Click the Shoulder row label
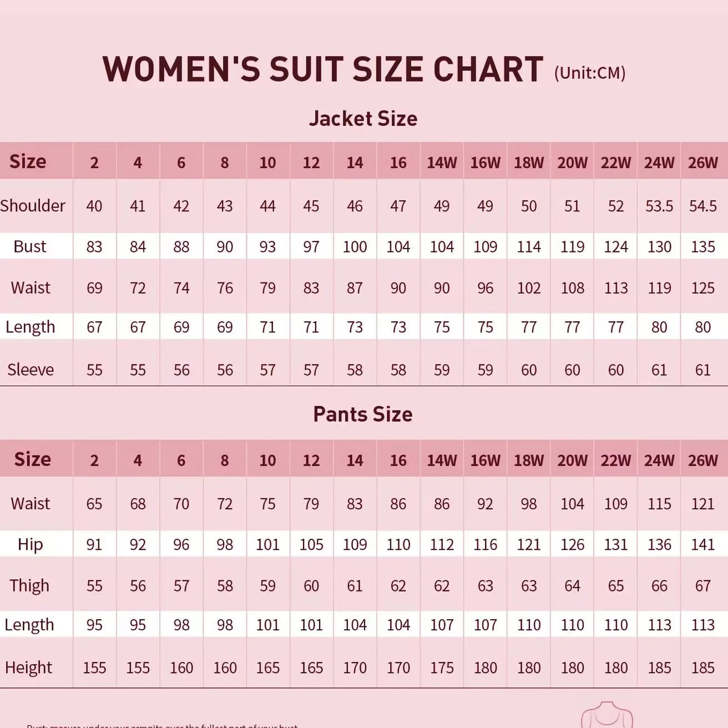728x728 pixels. click(33, 206)
